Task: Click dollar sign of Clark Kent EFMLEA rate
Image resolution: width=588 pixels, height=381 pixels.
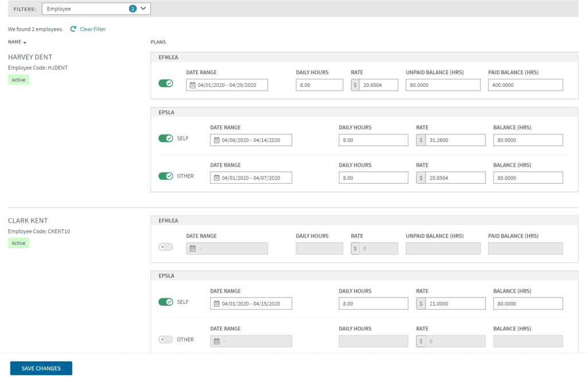Action: coord(355,248)
